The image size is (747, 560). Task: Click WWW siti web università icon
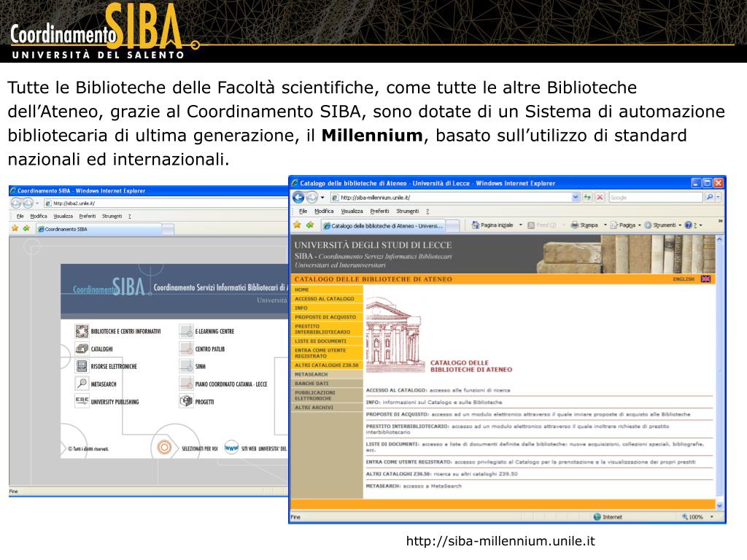(x=231, y=448)
